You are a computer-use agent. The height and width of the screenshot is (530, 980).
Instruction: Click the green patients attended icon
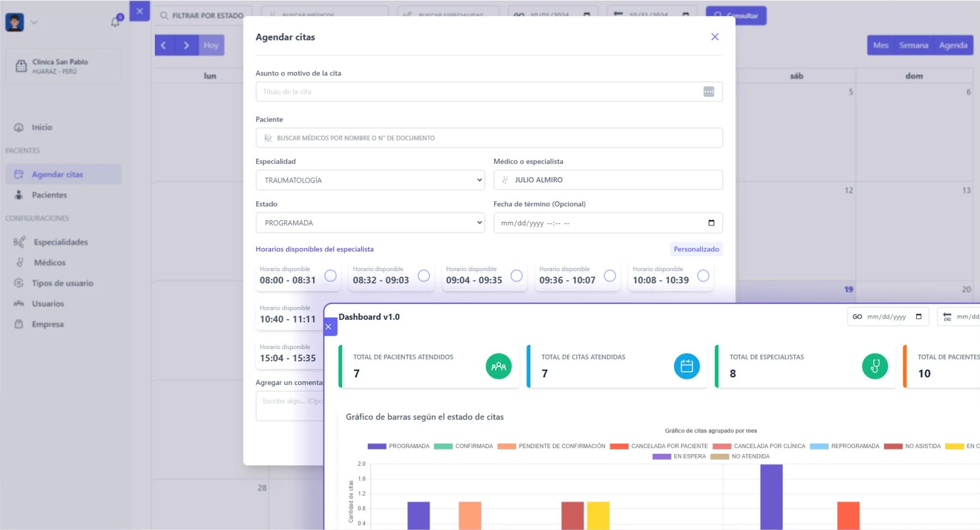(x=498, y=366)
